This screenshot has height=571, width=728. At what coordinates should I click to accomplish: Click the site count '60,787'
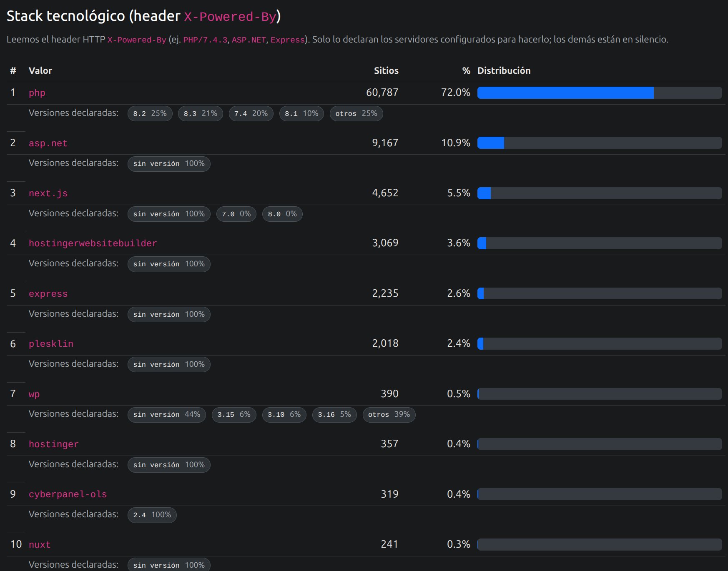pyautogui.click(x=382, y=93)
